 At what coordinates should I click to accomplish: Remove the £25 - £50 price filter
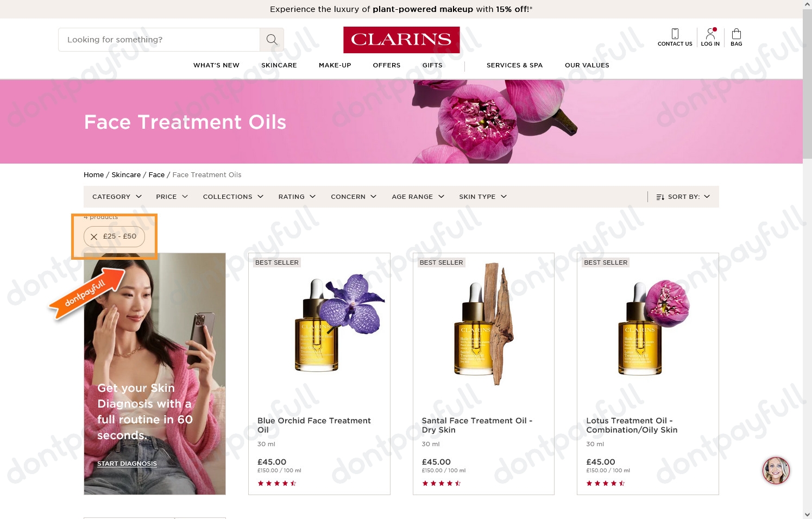pyautogui.click(x=94, y=236)
